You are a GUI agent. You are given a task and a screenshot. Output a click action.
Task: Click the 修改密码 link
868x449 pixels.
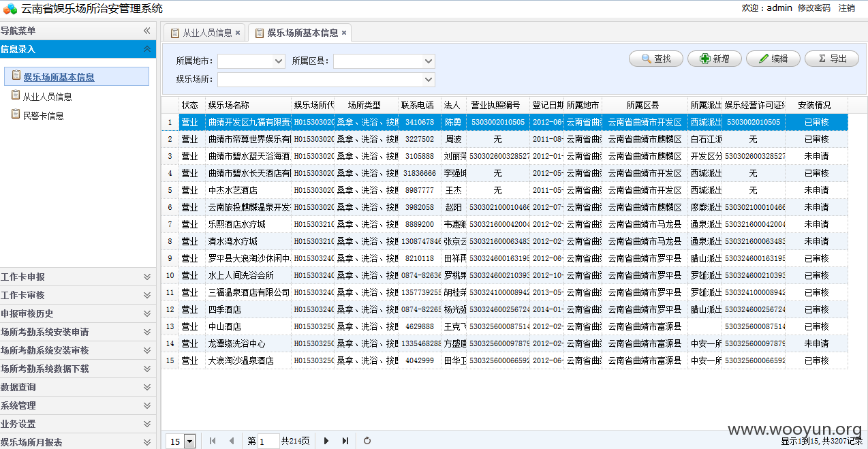click(814, 8)
